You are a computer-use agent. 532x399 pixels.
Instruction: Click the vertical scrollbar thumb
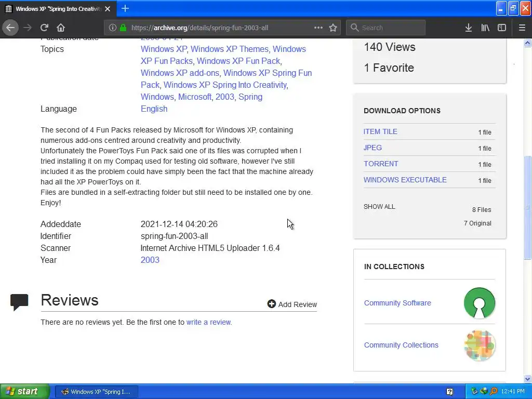527,207
